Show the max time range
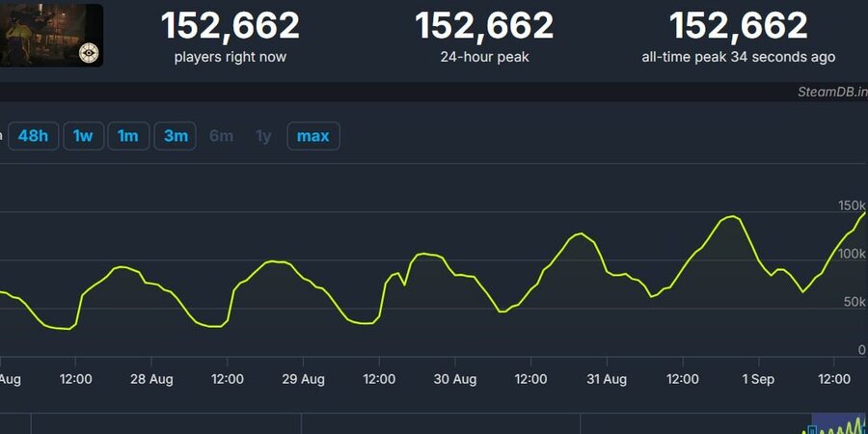This screenshot has height=434, width=868. click(x=312, y=136)
